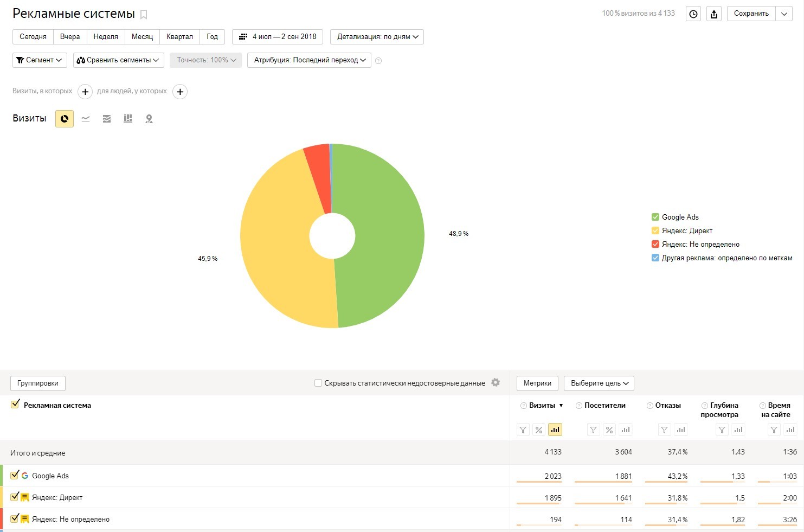
Task: Expand Атрибуция: Последний переход dropdown
Action: [x=309, y=60]
